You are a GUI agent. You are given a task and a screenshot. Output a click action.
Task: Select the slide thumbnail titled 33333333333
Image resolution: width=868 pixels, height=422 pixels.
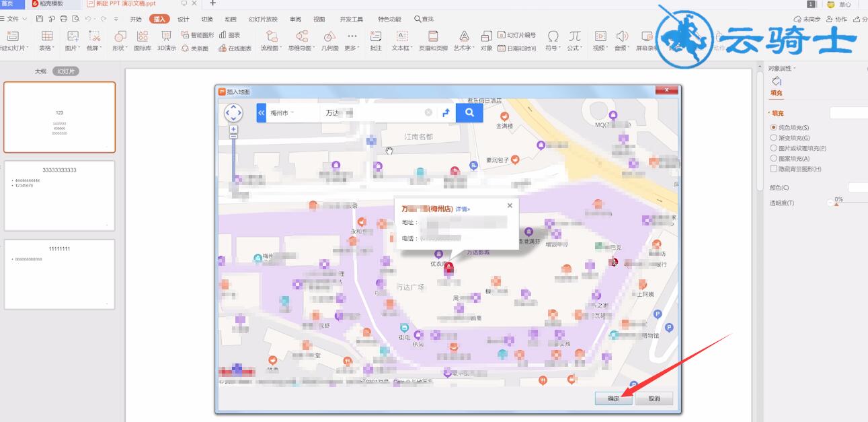click(60, 196)
